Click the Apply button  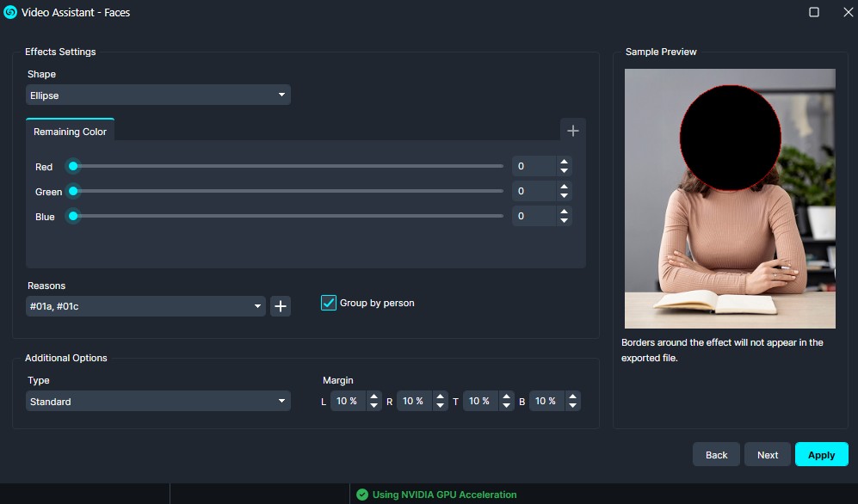click(x=821, y=455)
